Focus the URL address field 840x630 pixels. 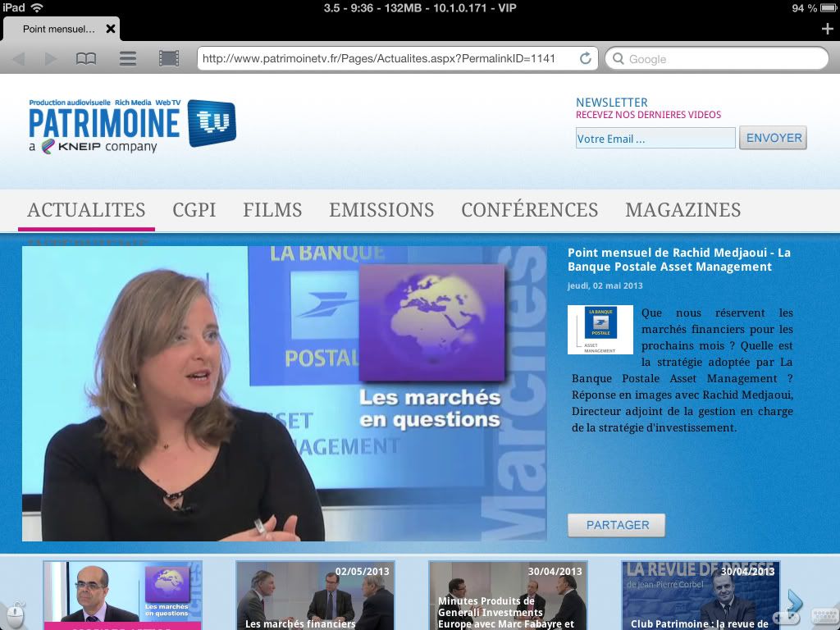[387, 58]
